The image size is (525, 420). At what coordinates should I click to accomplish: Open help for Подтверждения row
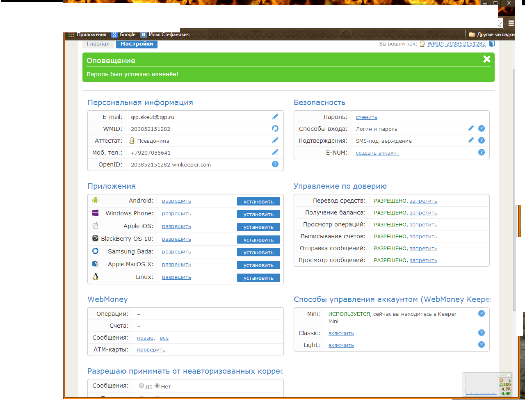[x=482, y=140]
